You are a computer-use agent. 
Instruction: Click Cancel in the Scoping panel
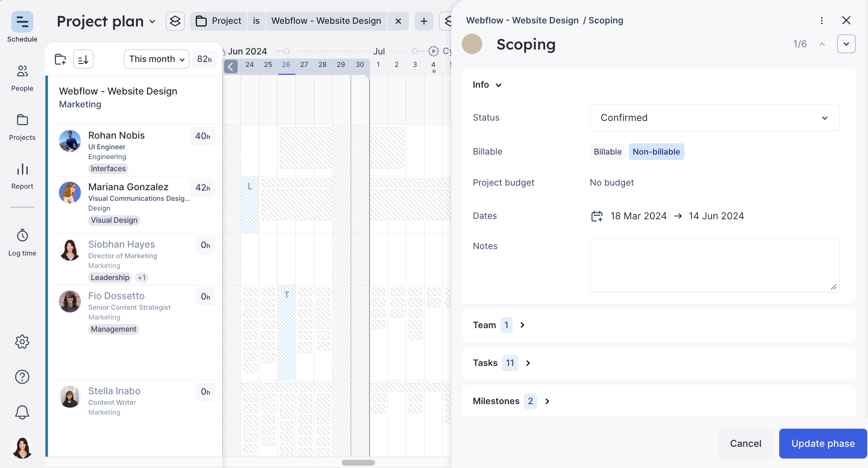tap(745, 443)
